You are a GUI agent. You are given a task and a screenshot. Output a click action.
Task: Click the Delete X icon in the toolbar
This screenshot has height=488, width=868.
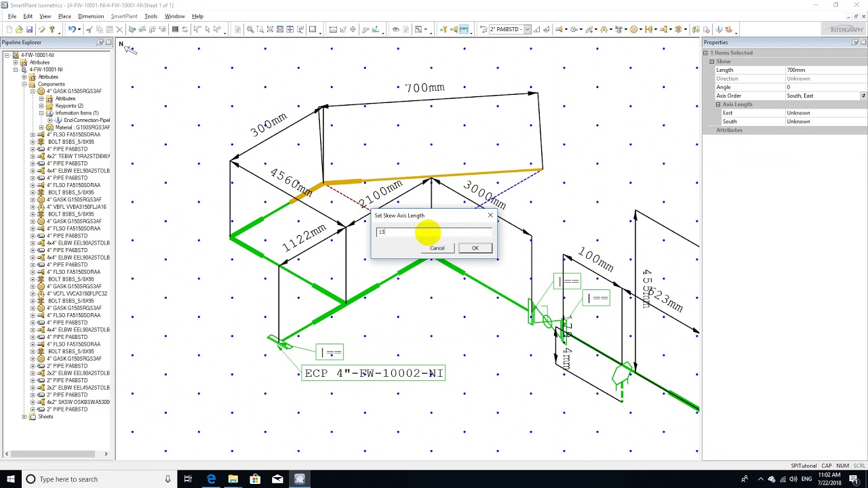point(119,29)
